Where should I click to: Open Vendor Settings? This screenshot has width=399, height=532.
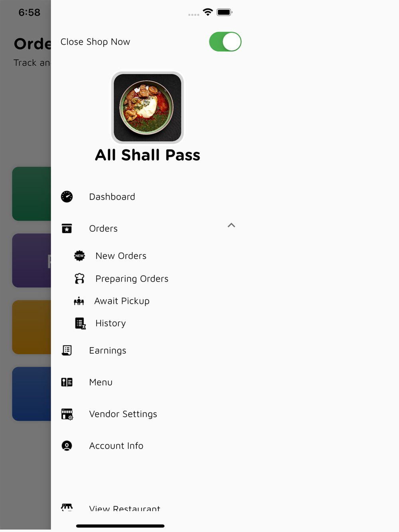click(x=147, y=414)
